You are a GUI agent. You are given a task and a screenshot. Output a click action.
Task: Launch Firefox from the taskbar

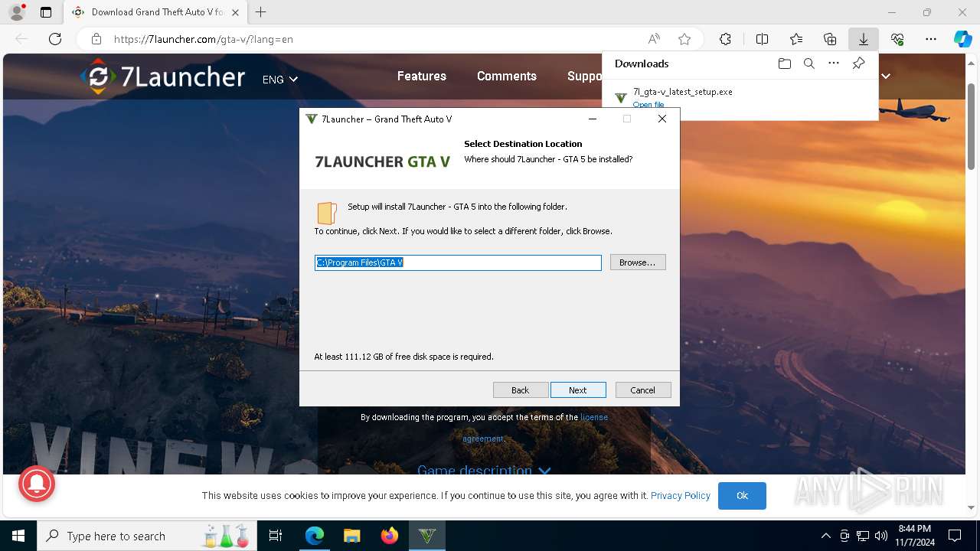(x=390, y=536)
